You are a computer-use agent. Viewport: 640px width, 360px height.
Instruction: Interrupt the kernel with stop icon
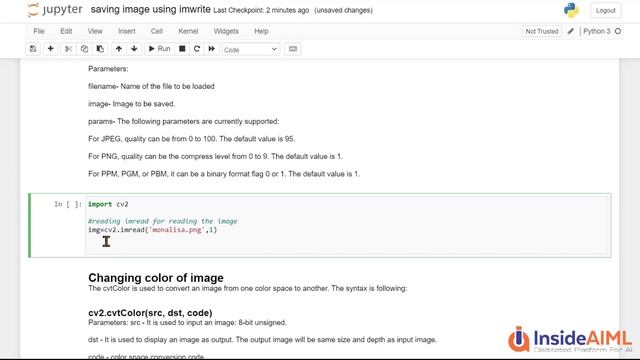point(182,49)
